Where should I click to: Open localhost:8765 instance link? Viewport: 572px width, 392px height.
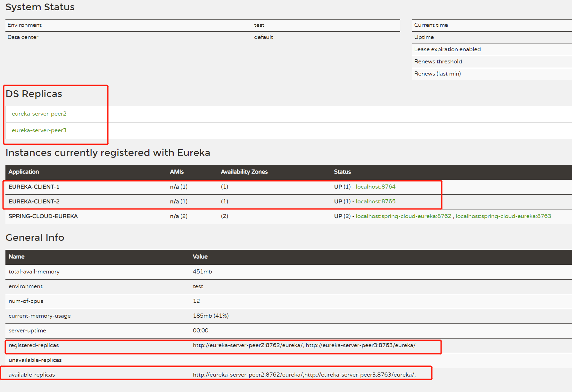(x=376, y=201)
